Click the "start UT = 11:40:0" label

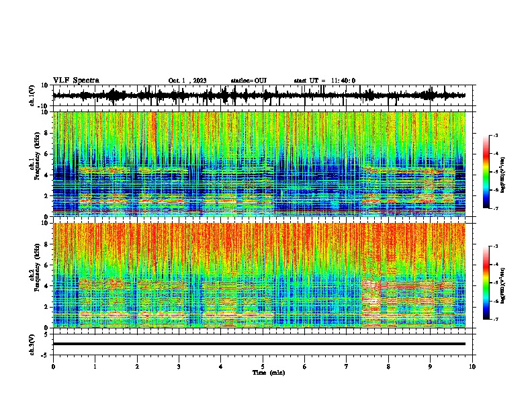pos(324,81)
